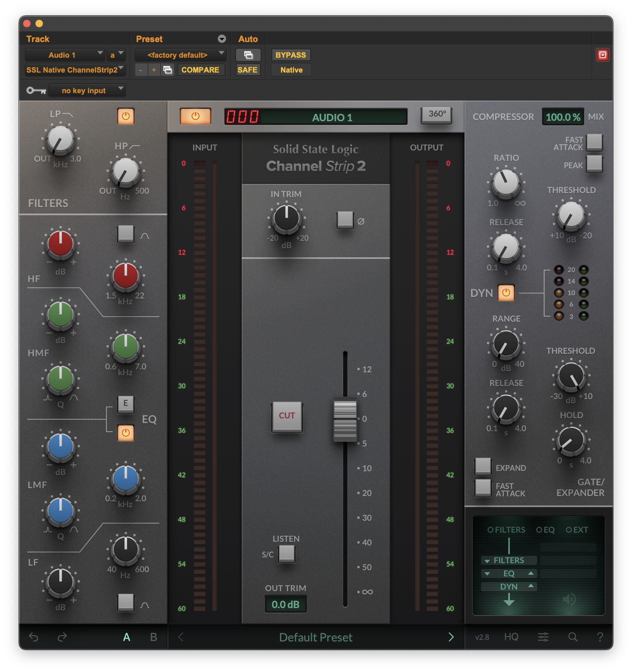The width and height of the screenshot is (632, 672).
Task: Go to the next preset arrow
Action: tap(451, 637)
